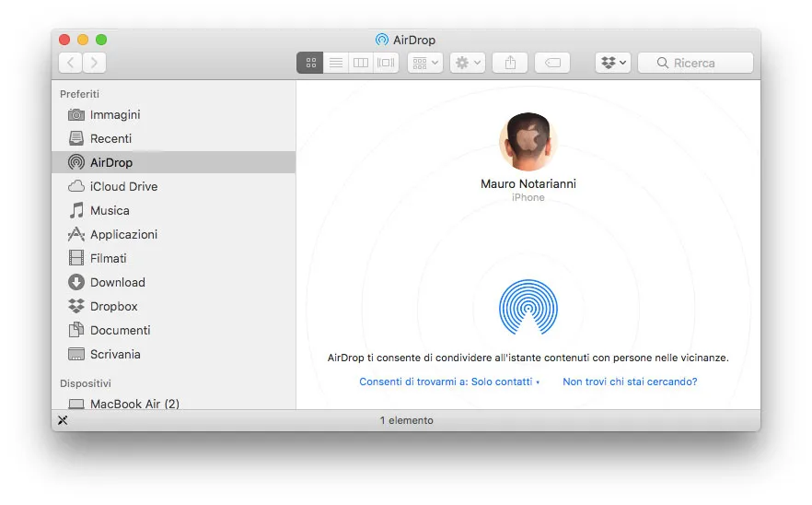Open 'Consenti di trovarmi a: Solo contatti' dropdown
Image resolution: width=812 pixels, height=505 pixels.
(x=449, y=382)
